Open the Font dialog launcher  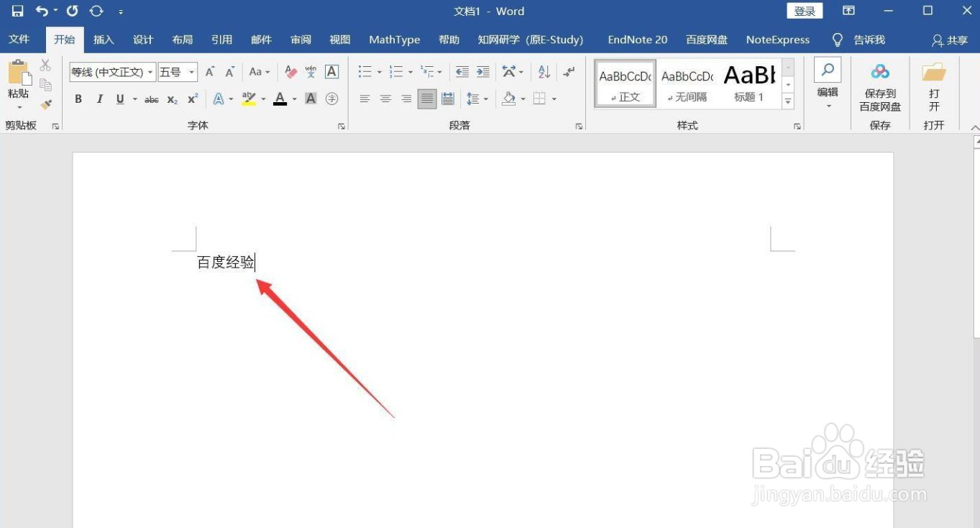click(x=342, y=127)
